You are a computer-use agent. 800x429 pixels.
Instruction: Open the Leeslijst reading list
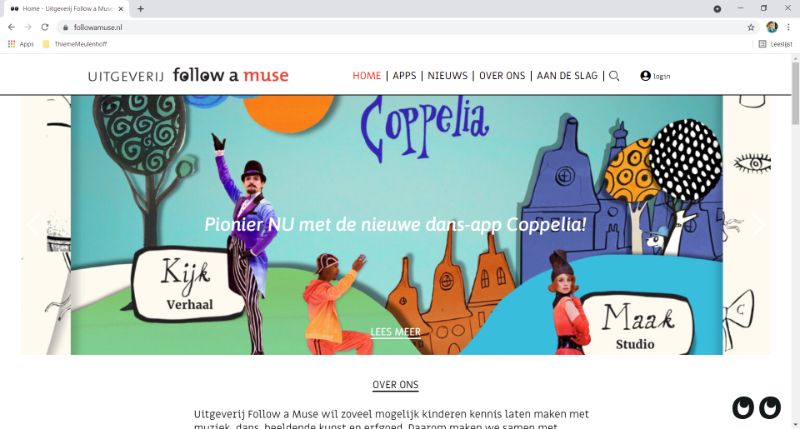coord(775,44)
